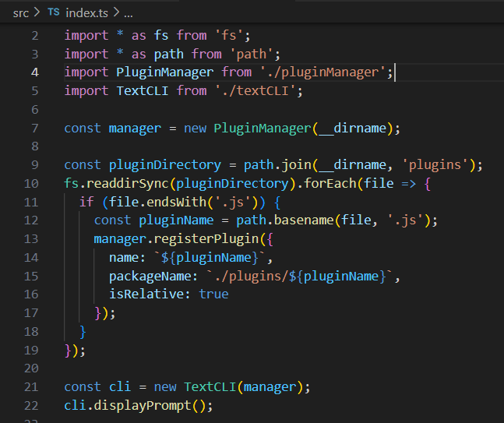The image size is (504, 423).
Task: Click the TS file icon in breadcrumb
Action: tap(53, 13)
